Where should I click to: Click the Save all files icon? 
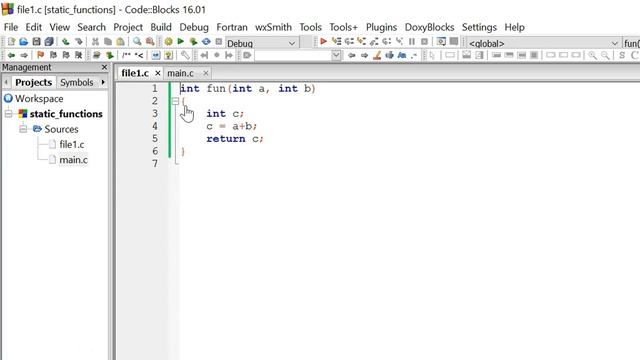(49, 41)
